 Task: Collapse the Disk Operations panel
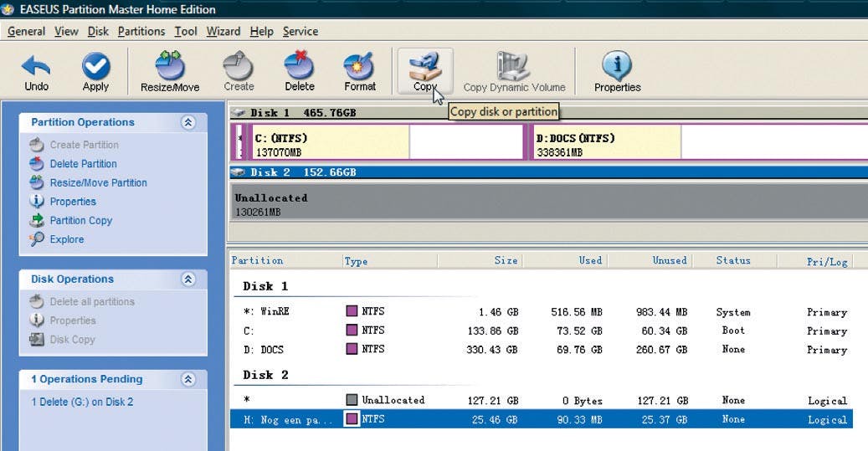pyautogui.click(x=188, y=279)
